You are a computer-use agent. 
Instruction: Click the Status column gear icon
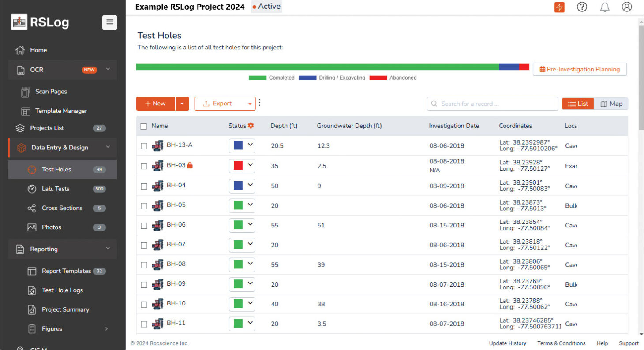tap(251, 126)
